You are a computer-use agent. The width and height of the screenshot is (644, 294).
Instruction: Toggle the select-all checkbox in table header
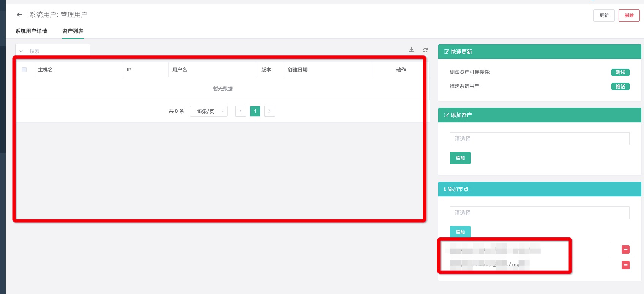24,70
